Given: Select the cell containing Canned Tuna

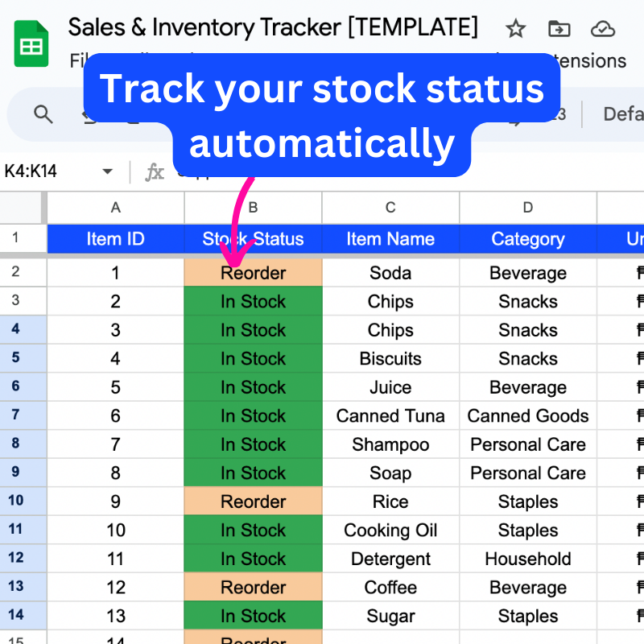Looking at the screenshot, I should 390,415.
